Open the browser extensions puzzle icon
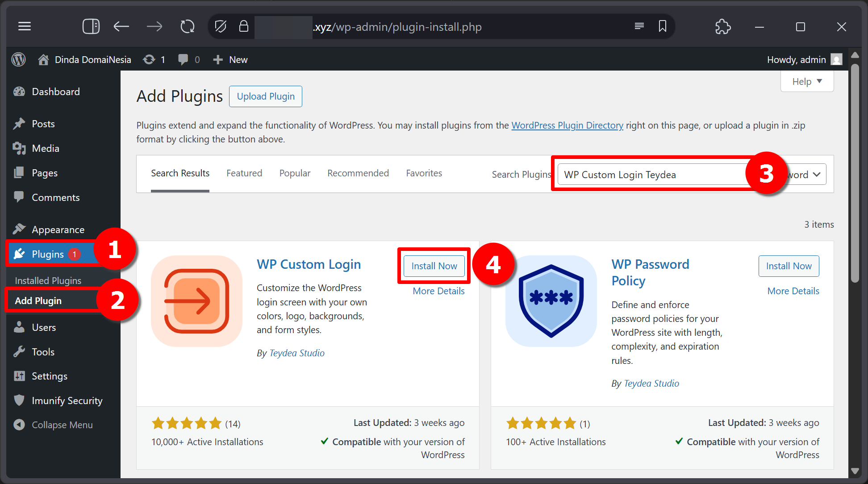This screenshot has width=868, height=484. [723, 27]
